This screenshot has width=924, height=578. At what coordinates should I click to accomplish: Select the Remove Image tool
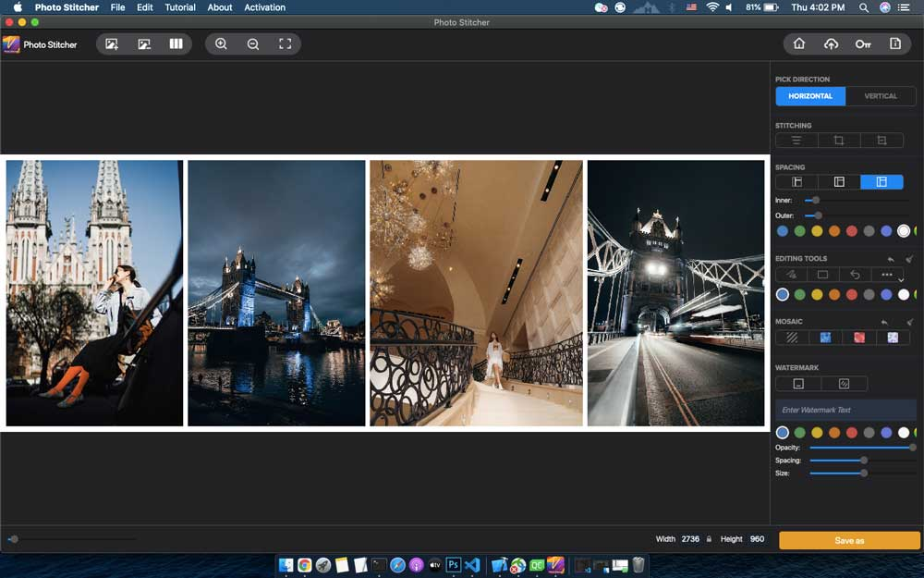(143, 43)
